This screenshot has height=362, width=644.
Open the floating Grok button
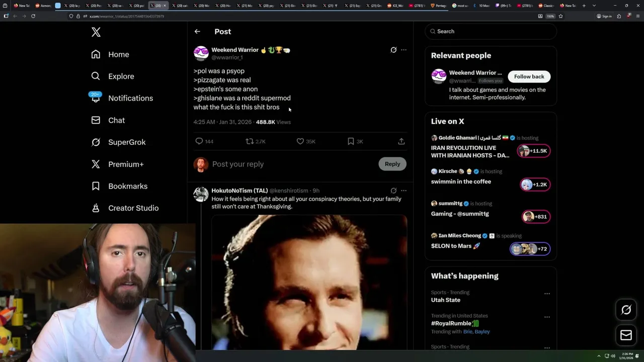[626, 310]
